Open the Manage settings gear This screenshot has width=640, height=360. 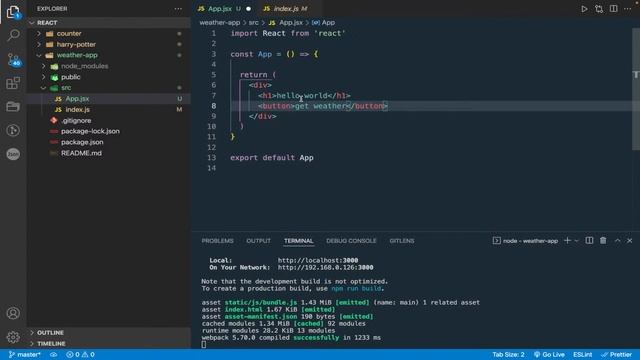coord(13,337)
